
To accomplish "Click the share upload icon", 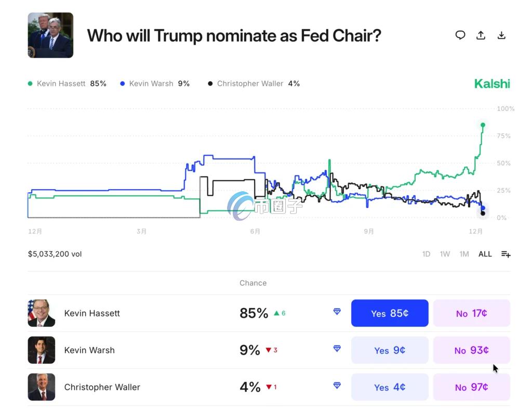I will [x=481, y=35].
